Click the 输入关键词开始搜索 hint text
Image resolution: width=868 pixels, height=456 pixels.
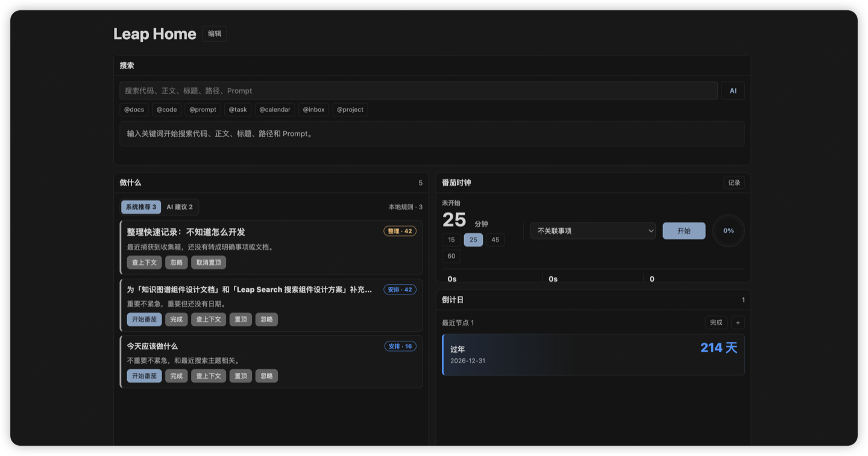pos(221,134)
